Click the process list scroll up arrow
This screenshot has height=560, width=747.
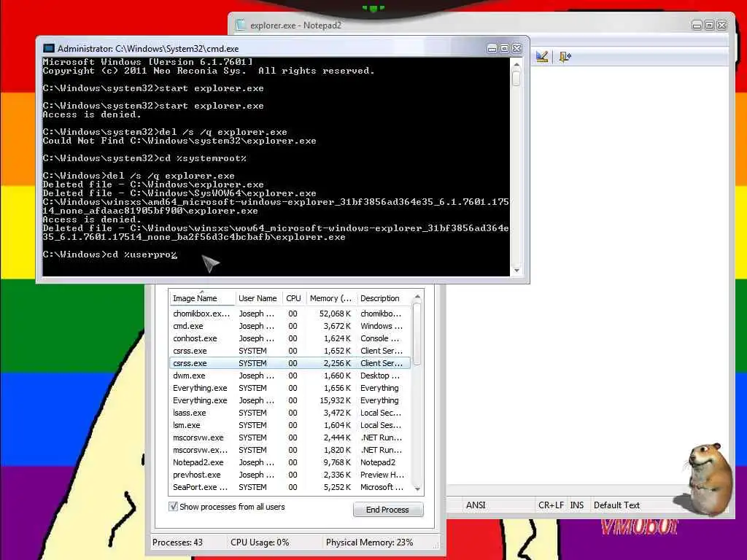(x=417, y=297)
